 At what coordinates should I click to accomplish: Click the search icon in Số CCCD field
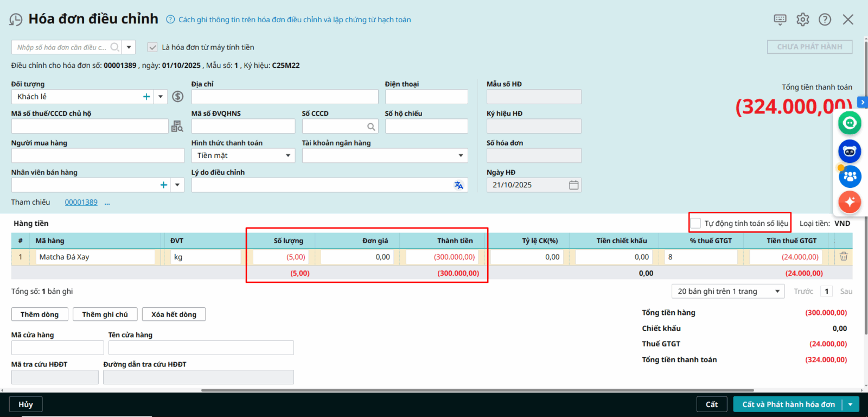click(x=371, y=127)
